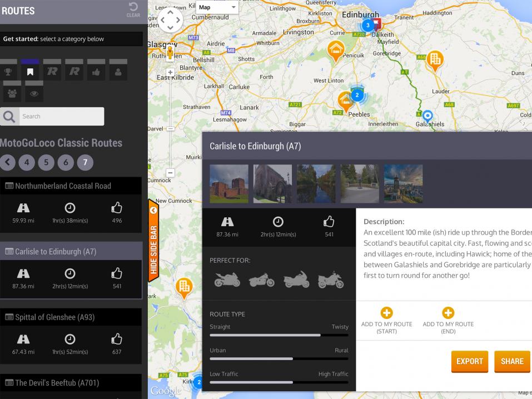Image resolution: width=532 pixels, height=399 pixels.
Task: Focus the route Search field
Action: pyautogui.click(x=61, y=116)
